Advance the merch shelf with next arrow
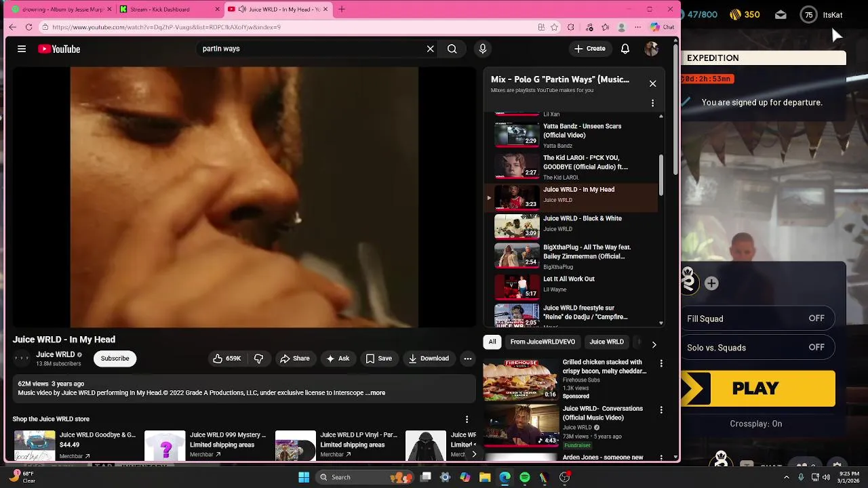This screenshot has width=868, height=488. (x=474, y=454)
